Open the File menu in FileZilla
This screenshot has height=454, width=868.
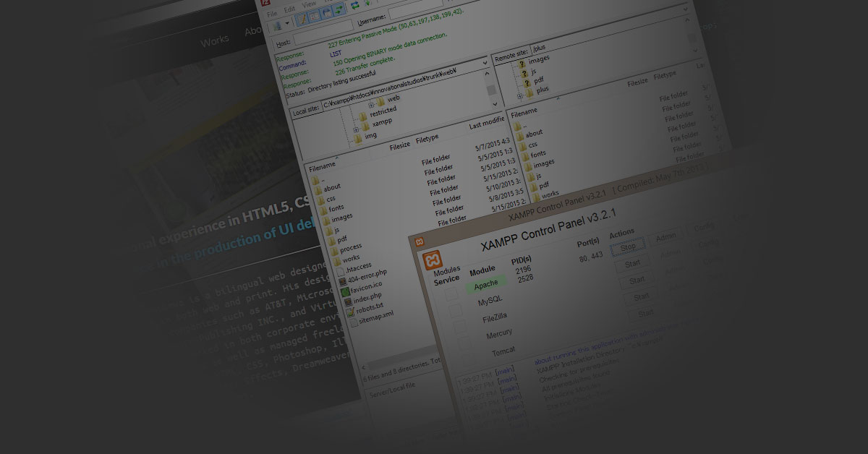point(272,13)
